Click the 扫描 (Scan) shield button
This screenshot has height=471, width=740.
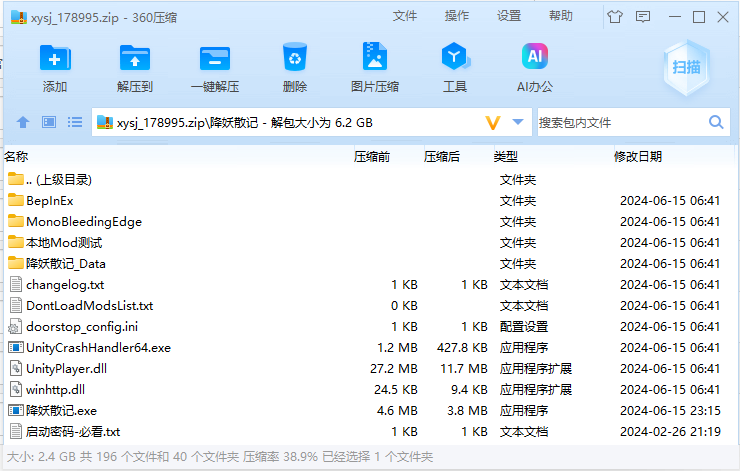686,67
